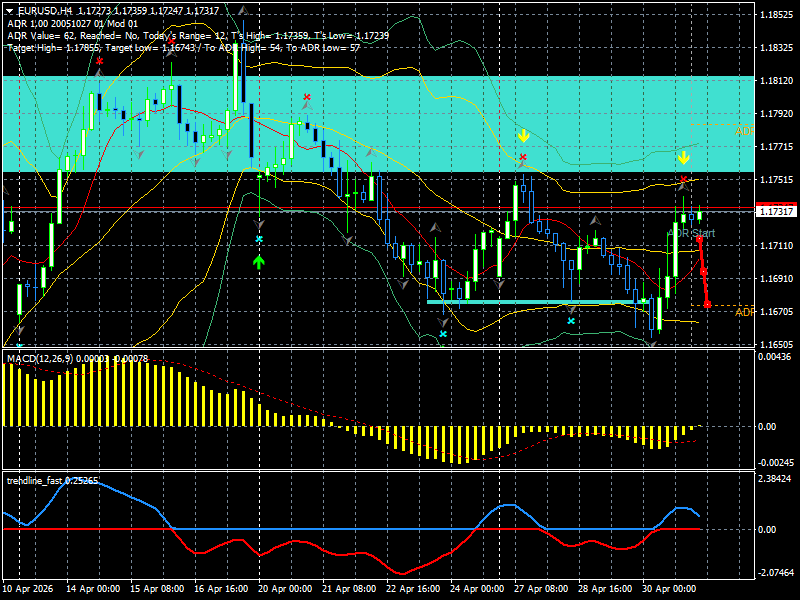This screenshot has height=600, width=800.
Task: Select the red three-point projection line
Action: click(x=703, y=271)
